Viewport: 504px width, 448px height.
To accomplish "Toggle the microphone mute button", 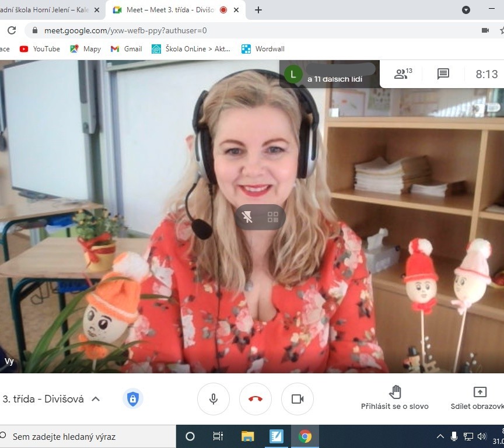I will (x=213, y=399).
